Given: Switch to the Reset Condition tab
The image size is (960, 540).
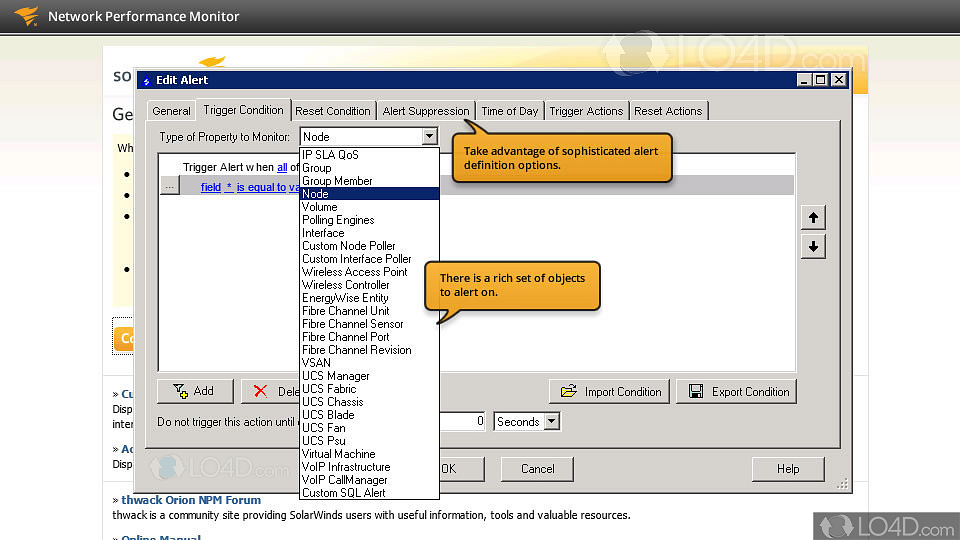Looking at the screenshot, I should click(332, 111).
